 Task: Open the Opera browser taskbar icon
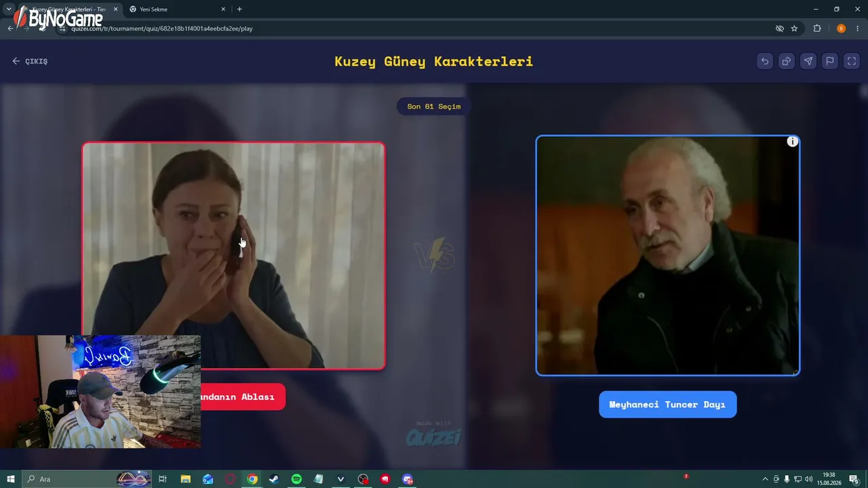(x=230, y=479)
